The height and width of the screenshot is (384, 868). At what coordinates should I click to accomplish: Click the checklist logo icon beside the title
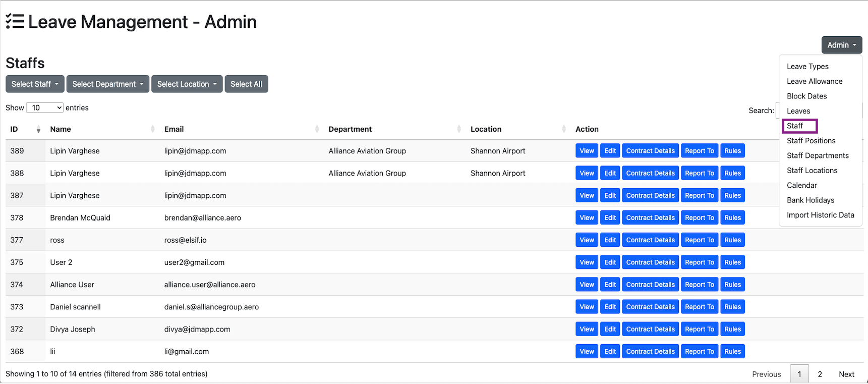[15, 22]
